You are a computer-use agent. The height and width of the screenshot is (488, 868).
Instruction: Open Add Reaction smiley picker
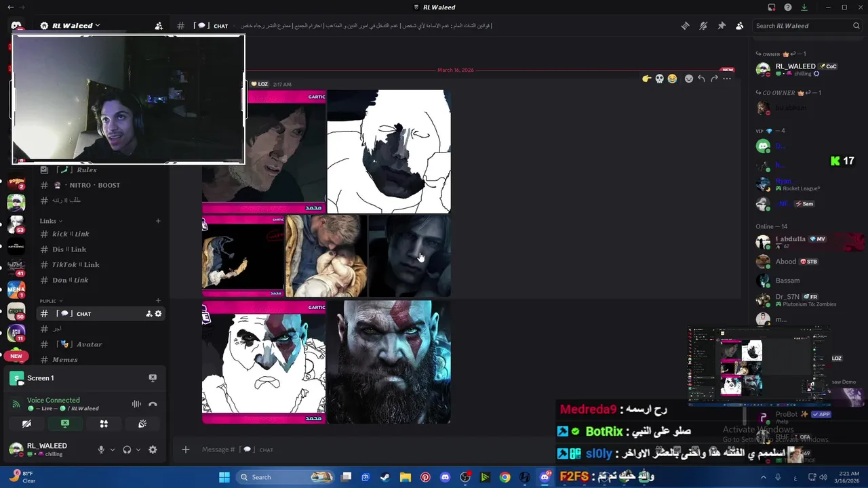click(689, 79)
